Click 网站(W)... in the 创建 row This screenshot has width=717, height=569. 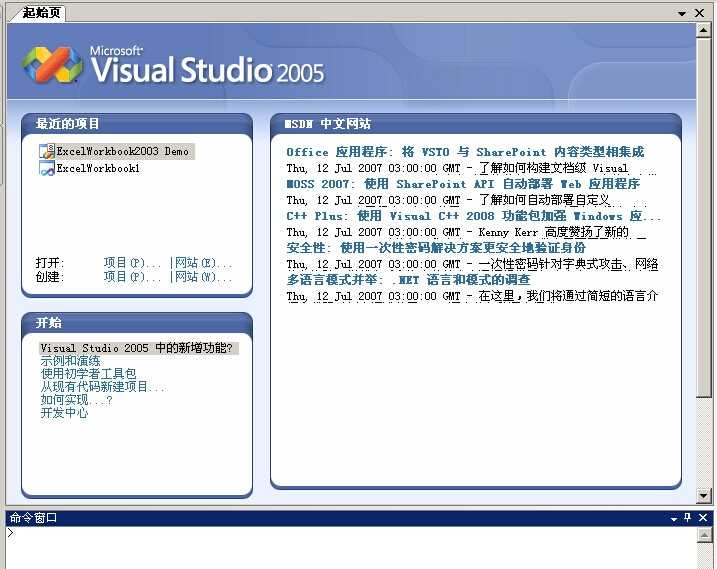click(203, 277)
